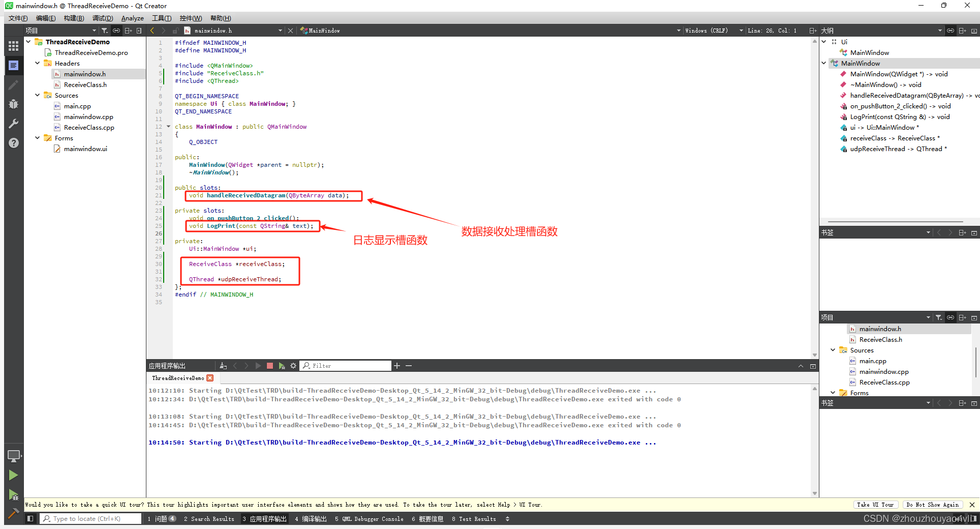Toggle outline synchronization using the link icon
This screenshot has width=980, height=529.
pyautogui.click(x=950, y=30)
